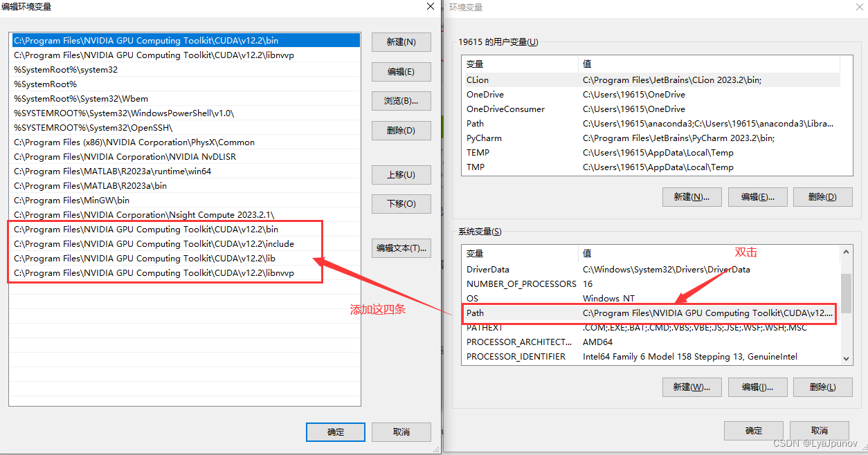868x455 pixels.
Task: Select the %SystemRoot%\System32\Wbem entry
Action: 186,99
